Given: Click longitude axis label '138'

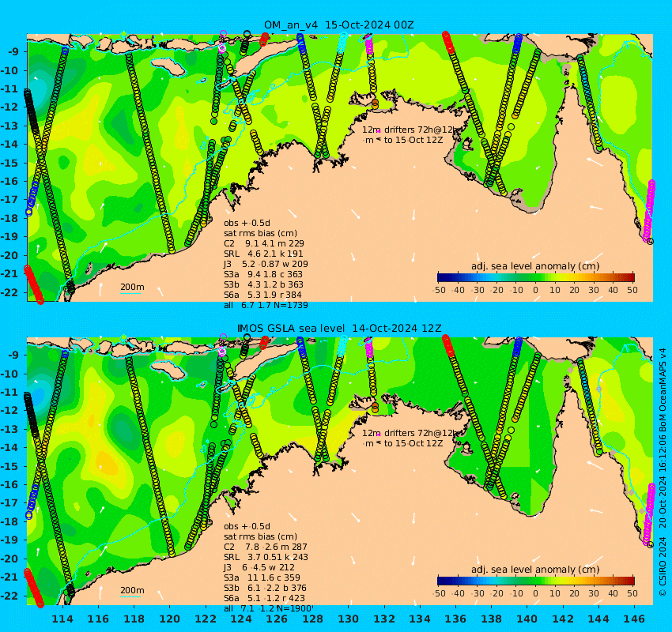Looking at the screenshot, I should coord(491,619).
